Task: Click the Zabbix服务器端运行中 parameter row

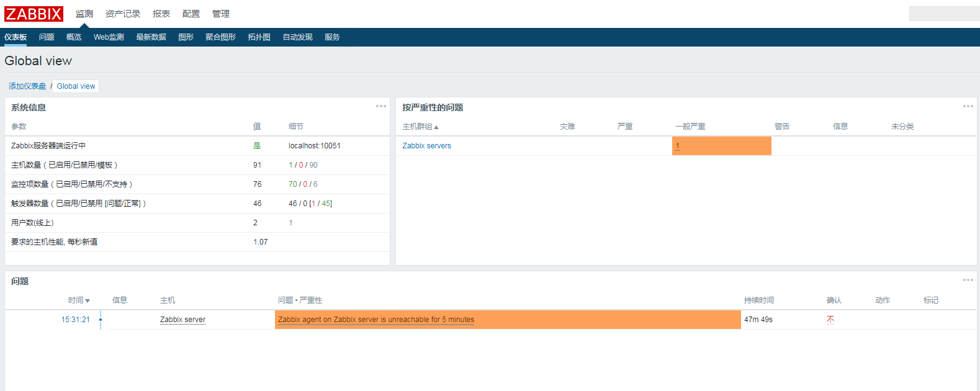Action: click(x=197, y=146)
